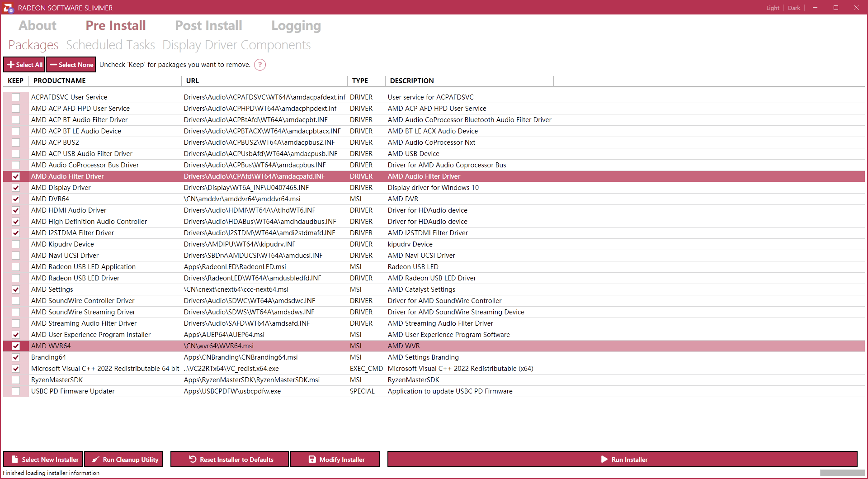Sort by the URL column header

click(x=264, y=81)
